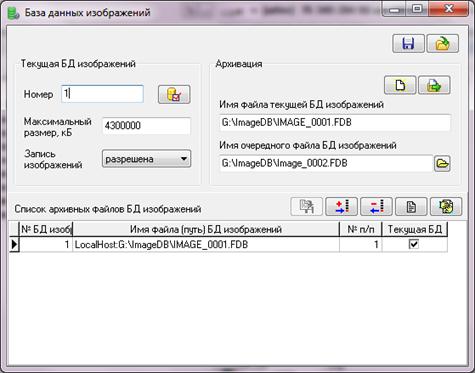The image size is (475, 373).
Task: Click the № БД cell with value 1
Action: coord(46,245)
